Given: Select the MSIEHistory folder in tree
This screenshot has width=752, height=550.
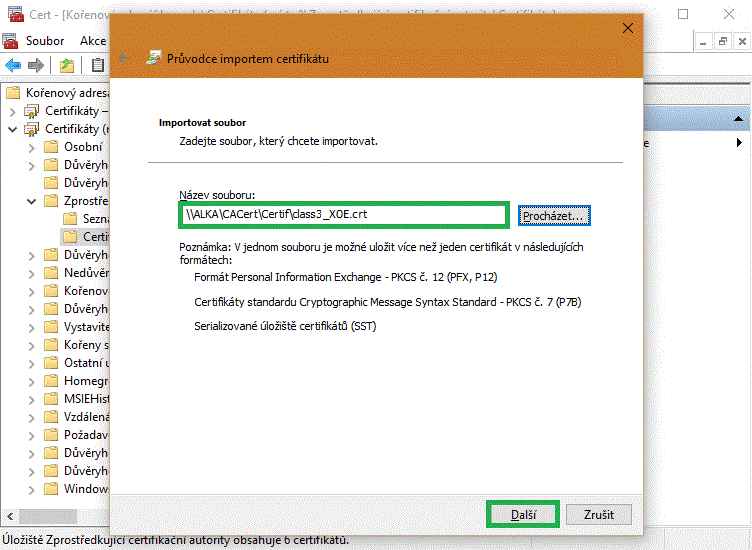Looking at the screenshot, I should (85, 399).
